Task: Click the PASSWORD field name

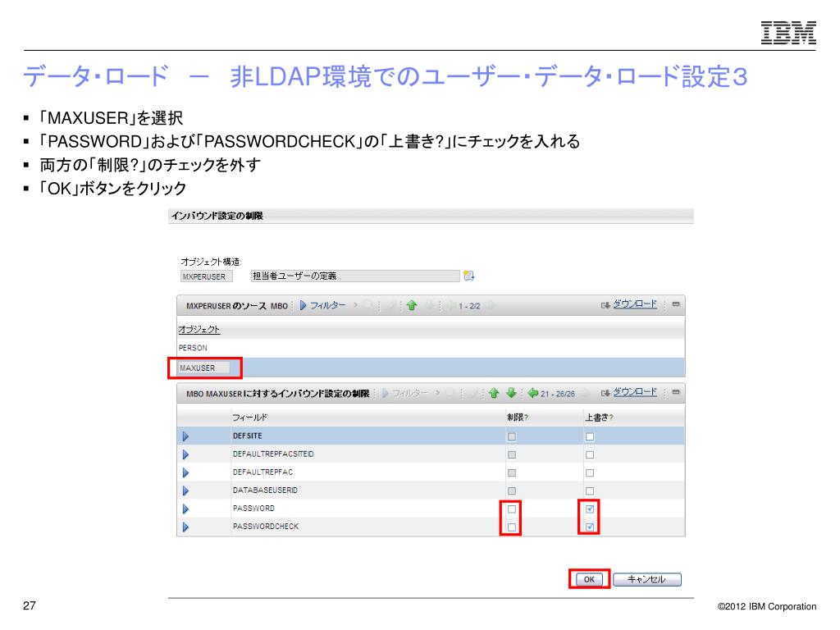Action: click(253, 509)
